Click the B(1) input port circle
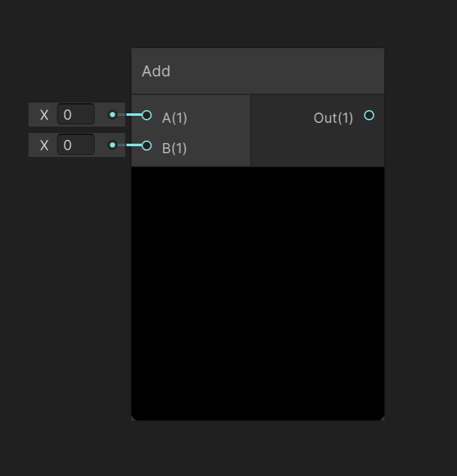Image resolution: width=457 pixels, height=476 pixels. (147, 146)
